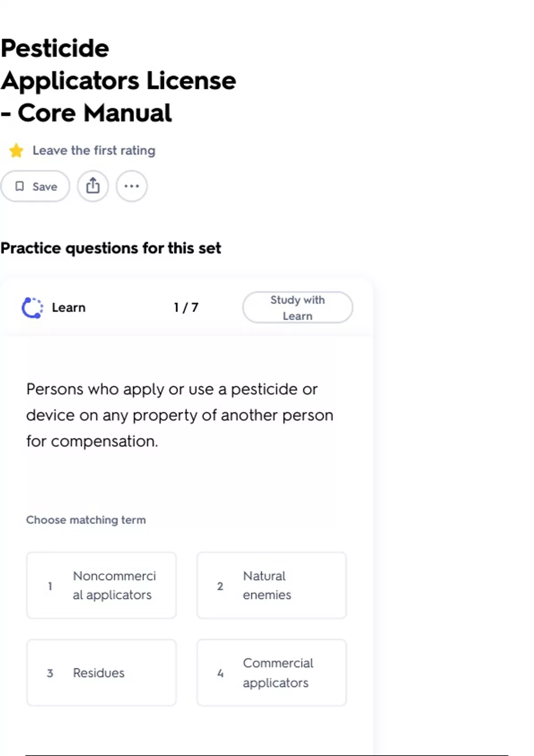Image resolution: width=534 pixels, height=756 pixels.
Task: Click the share icon button
Action: (93, 186)
